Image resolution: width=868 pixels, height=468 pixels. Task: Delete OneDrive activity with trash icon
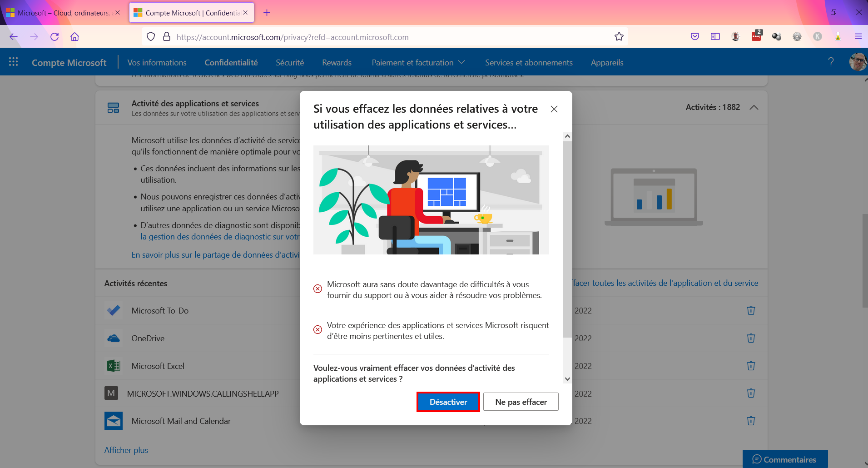pos(751,338)
